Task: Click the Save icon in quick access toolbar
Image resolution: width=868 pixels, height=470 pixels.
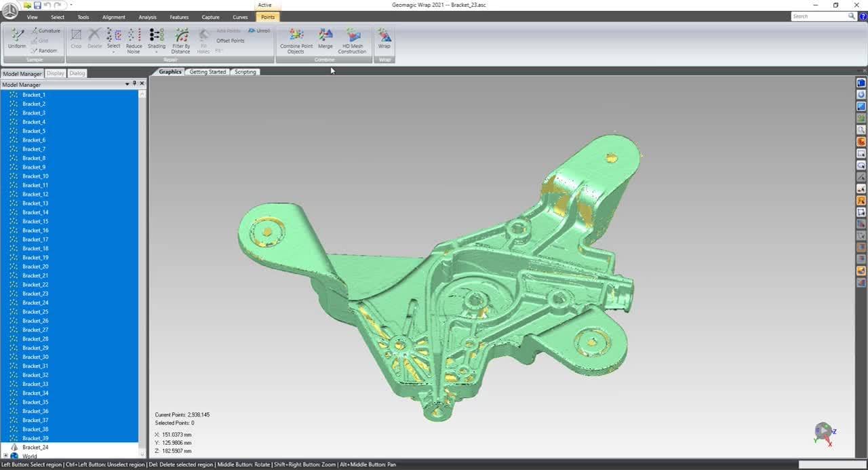Action: pyautogui.click(x=37, y=5)
